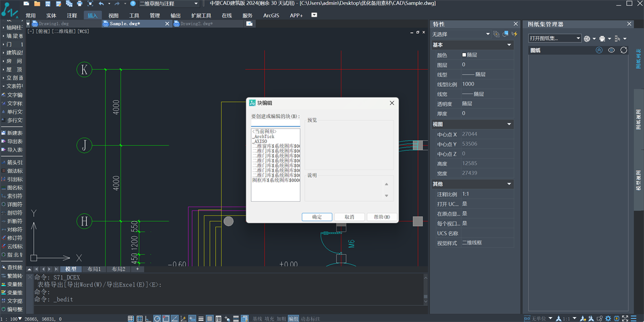
Task: Click the print icon in the quick access toolbar
Action: [x=79, y=3]
